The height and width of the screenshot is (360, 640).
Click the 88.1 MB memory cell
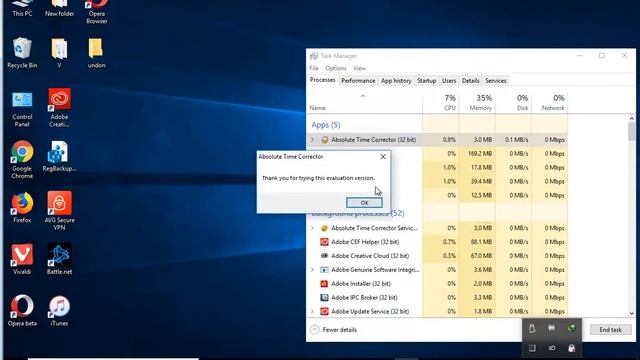pyautogui.click(x=477, y=242)
